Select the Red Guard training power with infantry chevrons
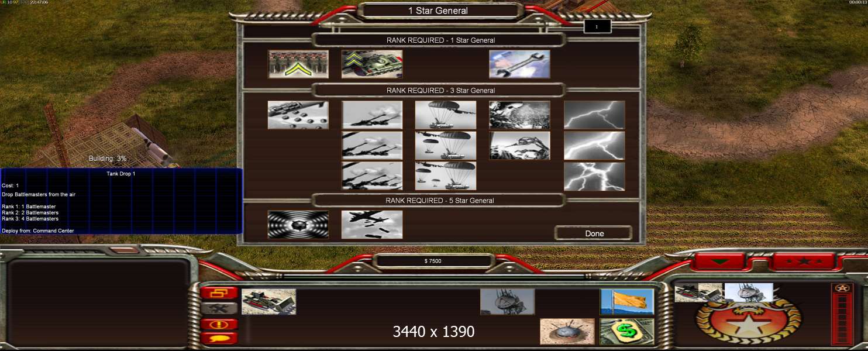 coord(298,64)
